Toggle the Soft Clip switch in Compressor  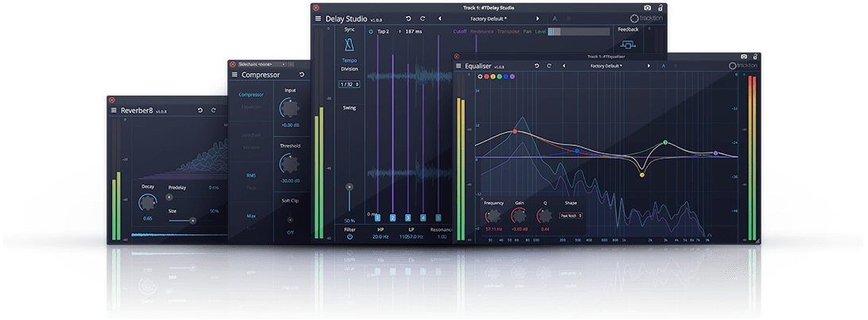(290, 222)
